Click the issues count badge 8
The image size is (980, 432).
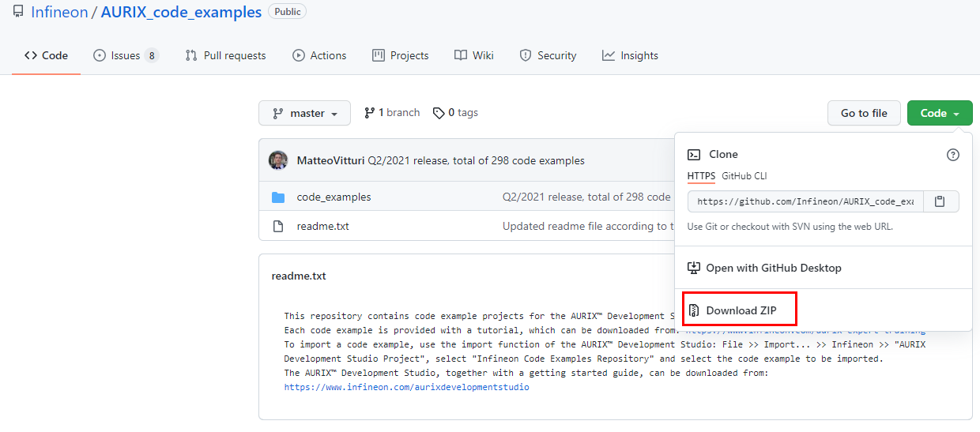152,55
